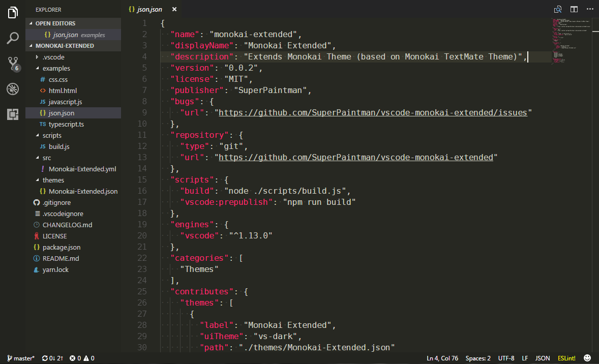This screenshot has width=599, height=364.
Task: Open CHANGELOG.md file
Action: pos(73,225)
